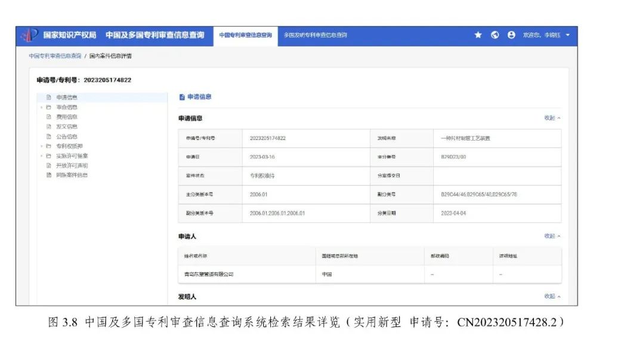Select the 中国专利审查信息查询 tab

(245, 35)
